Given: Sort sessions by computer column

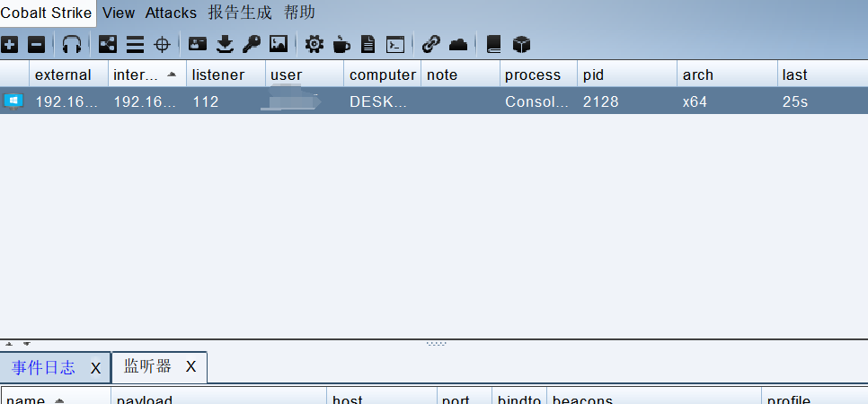Looking at the screenshot, I should 383,75.
